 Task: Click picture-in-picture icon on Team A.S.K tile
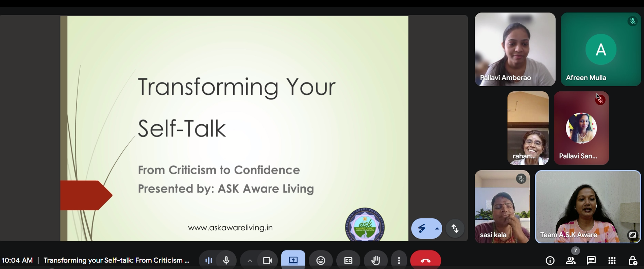633,235
